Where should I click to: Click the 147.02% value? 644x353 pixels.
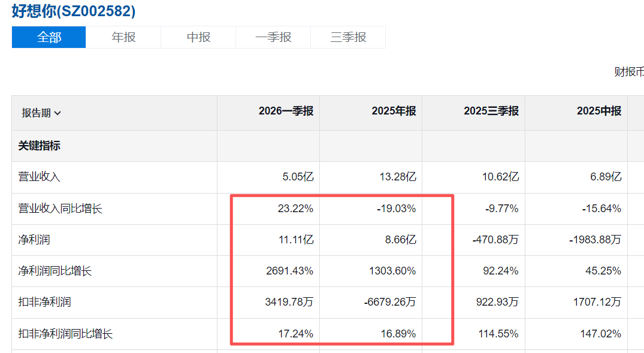pos(600,334)
